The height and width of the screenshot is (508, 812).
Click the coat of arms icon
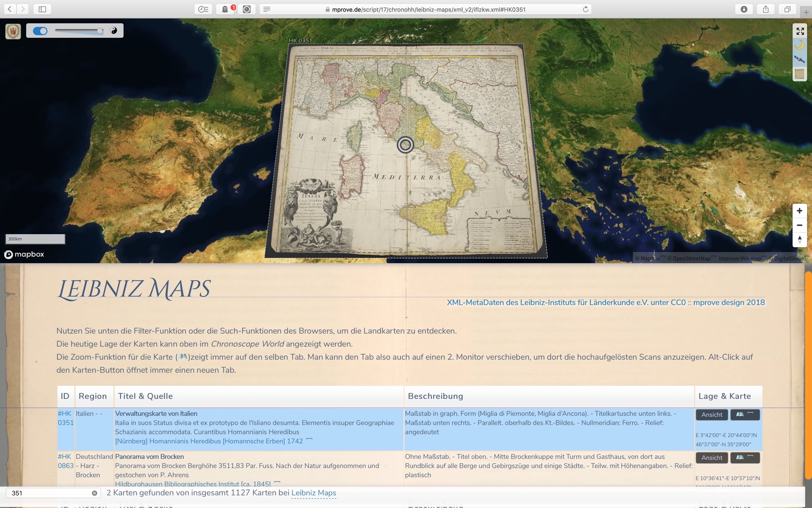[13, 31]
